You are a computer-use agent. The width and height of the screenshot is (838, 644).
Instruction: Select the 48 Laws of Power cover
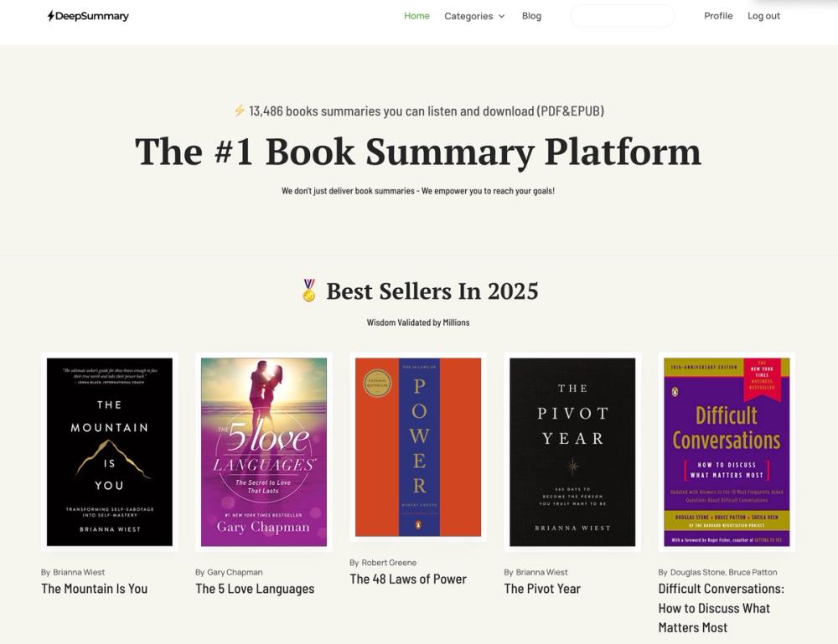pos(418,447)
